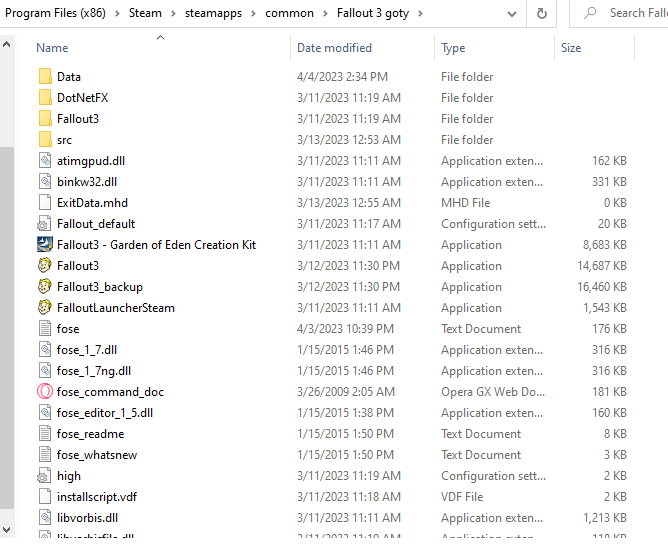Image resolution: width=668 pixels, height=545 pixels.
Task: Click the libvorbis.dll file icon
Action: pos(45,518)
